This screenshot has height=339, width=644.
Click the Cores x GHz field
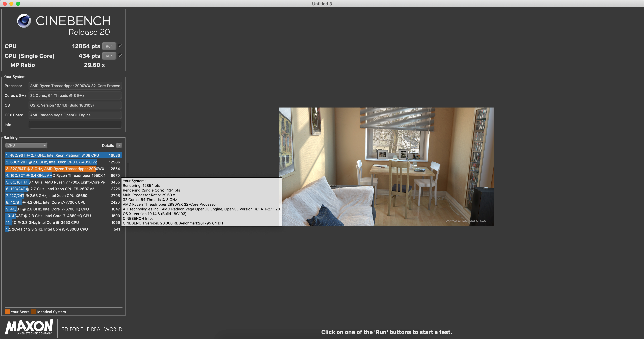[x=75, y=96]
